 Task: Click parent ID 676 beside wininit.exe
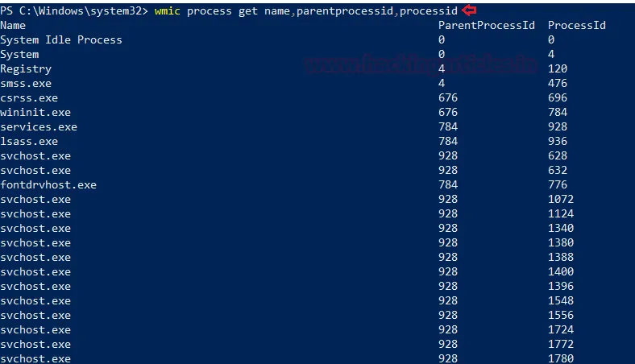(448, 112)
